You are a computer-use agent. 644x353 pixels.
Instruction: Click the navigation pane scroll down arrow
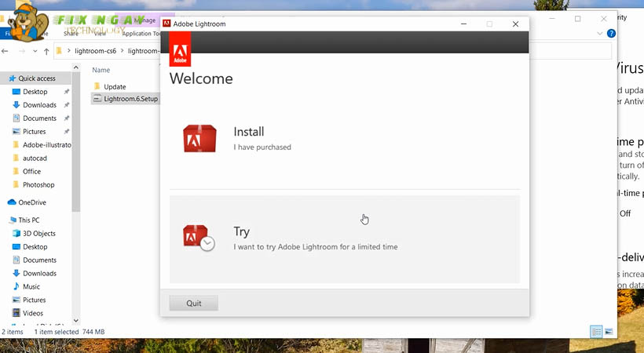[x=76, y=320]
